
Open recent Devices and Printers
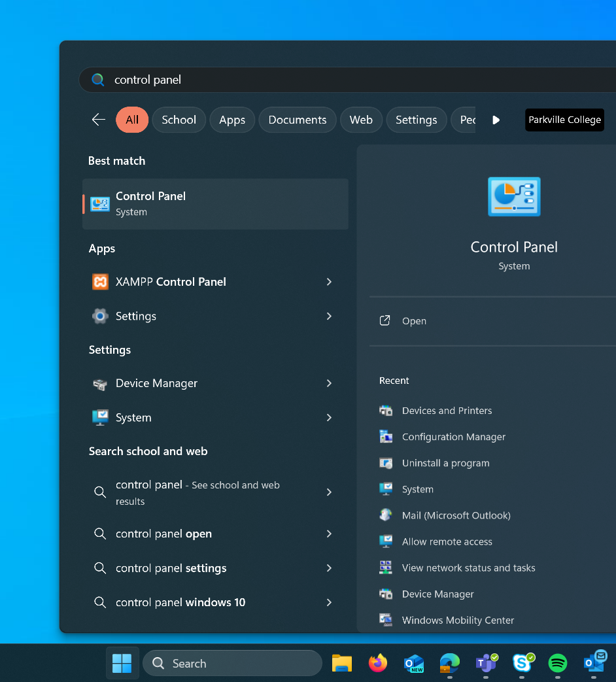[447, 411]
